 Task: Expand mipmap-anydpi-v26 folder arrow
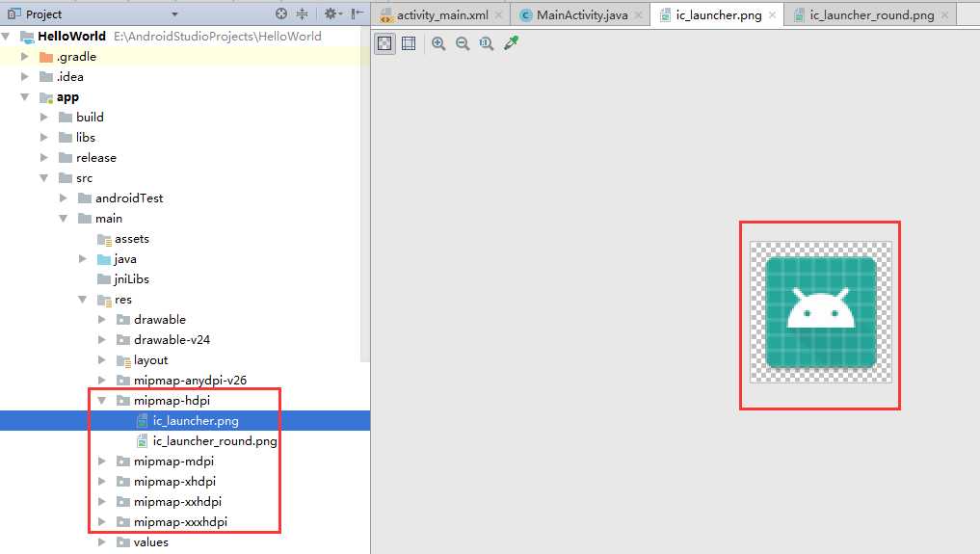(x=102, y=380)
